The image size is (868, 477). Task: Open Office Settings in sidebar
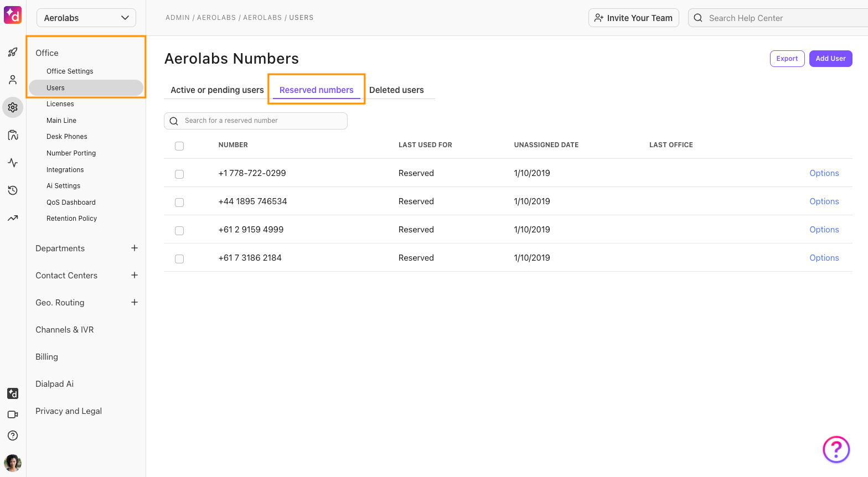[x=70, y=71]
